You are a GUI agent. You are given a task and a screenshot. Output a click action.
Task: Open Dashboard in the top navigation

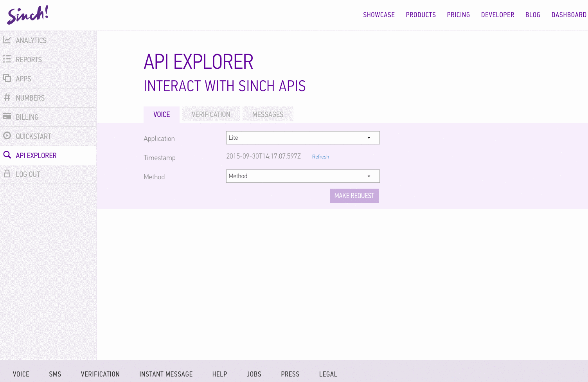coord(569,15)
